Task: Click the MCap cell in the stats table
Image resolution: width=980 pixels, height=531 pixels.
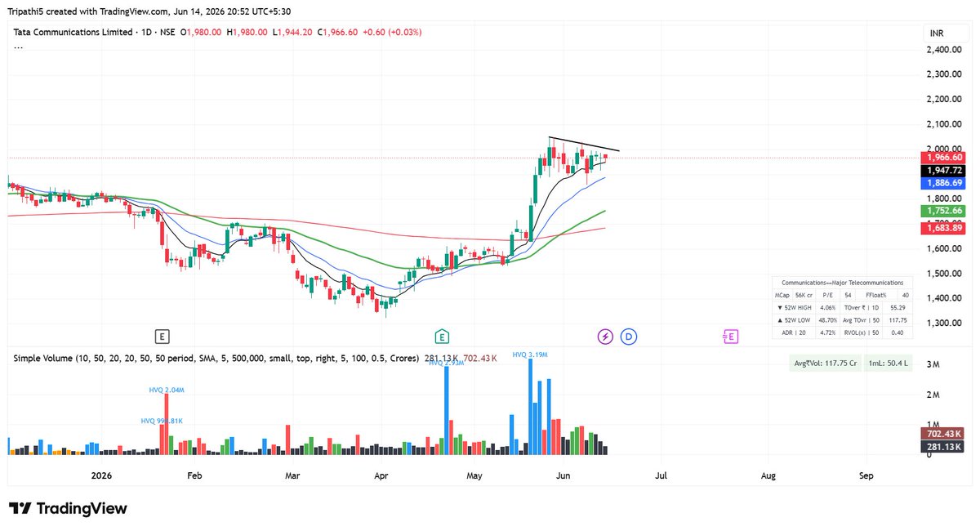Action: point(782,295)
